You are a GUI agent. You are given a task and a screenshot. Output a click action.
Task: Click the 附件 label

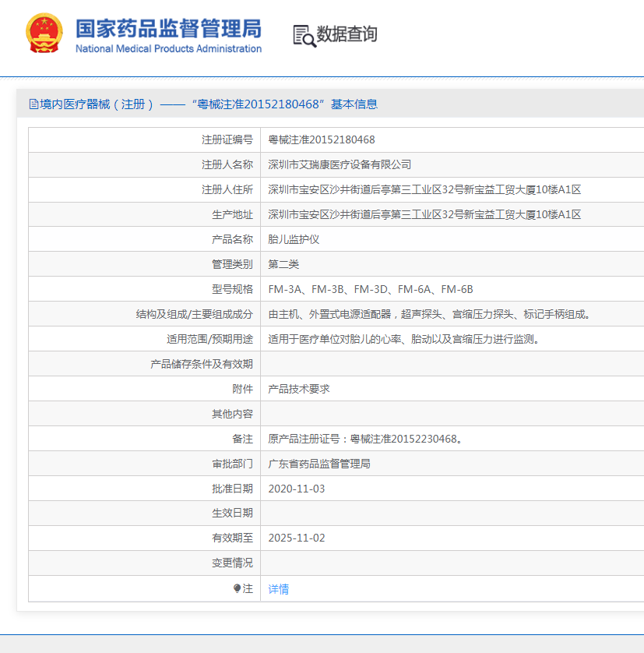tap(243, 389)
